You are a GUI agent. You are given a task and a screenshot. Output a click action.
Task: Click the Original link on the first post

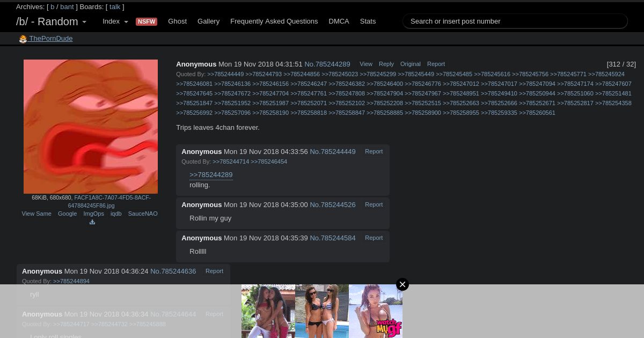pyautogui.click(x=410, y=64)
